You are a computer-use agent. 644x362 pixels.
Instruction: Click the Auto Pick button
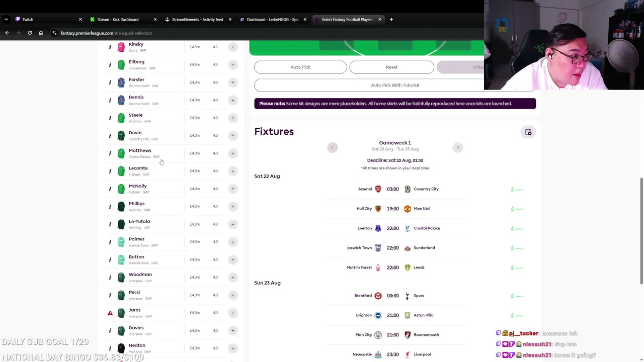point(300,67)
